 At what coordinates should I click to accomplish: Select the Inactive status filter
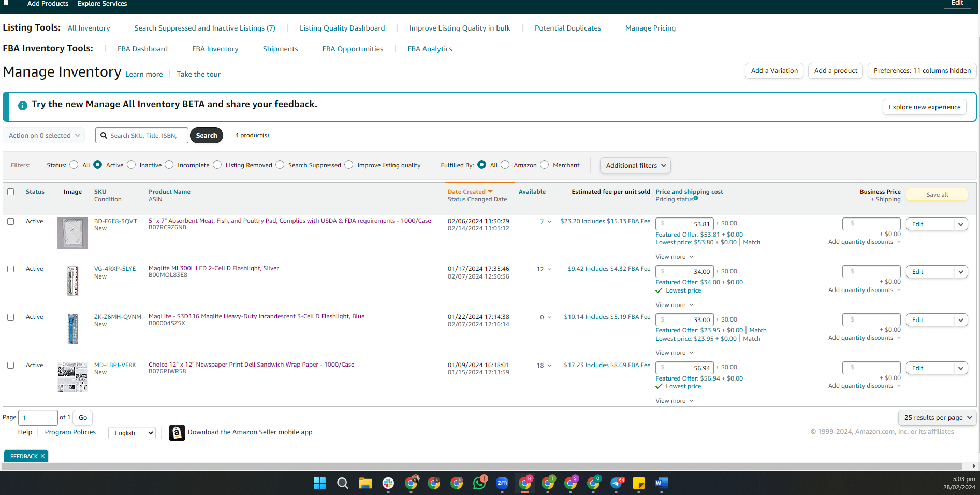[x=131, y=165]
